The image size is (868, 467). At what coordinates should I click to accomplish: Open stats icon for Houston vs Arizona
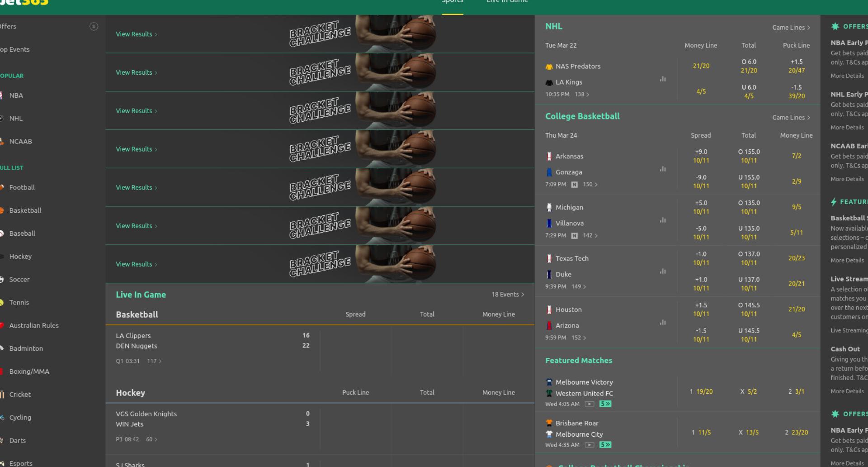tap(663, 323)
